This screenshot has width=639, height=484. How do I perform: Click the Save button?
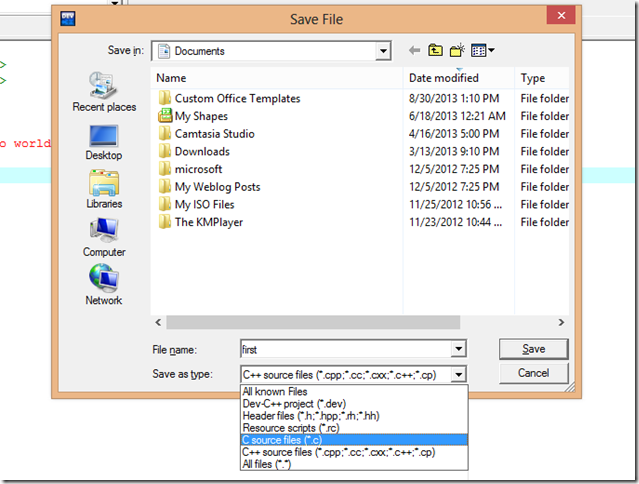pos(533,349)
